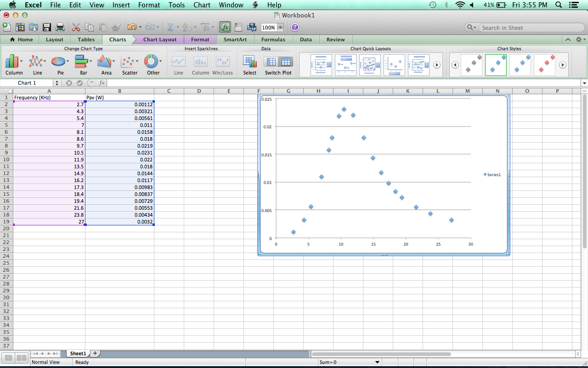This screenshot has width=588, height=368.
Task: Open the SmartArt tab
Action: 235,40
